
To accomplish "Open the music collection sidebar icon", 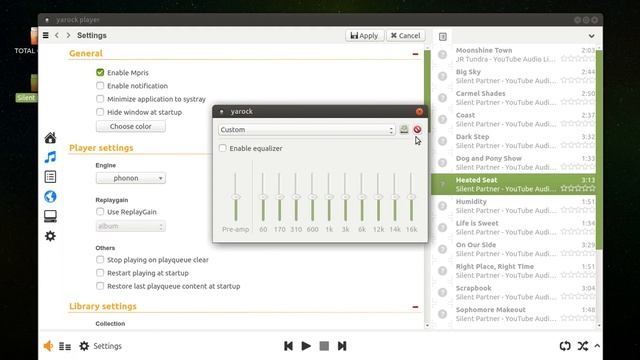I will 50,157.
